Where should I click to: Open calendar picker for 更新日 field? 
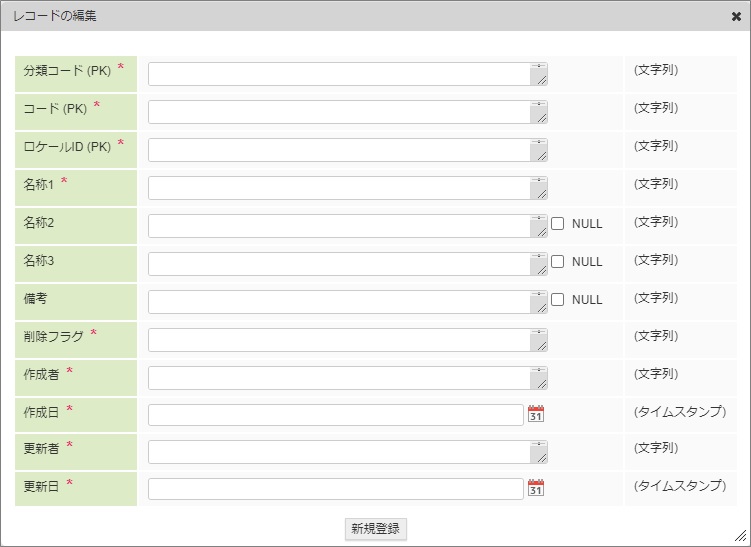click(x=536, y=488)
